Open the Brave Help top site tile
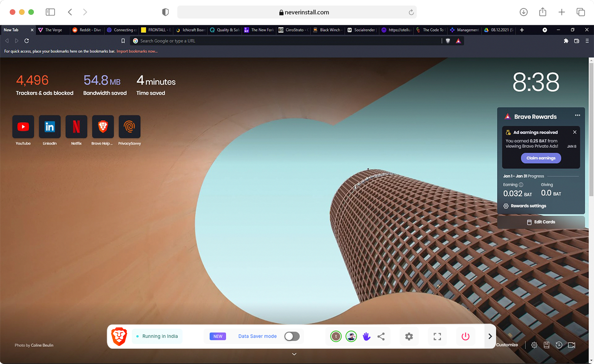The width and height of the screenshot is (594, 364). click(103, 127)
